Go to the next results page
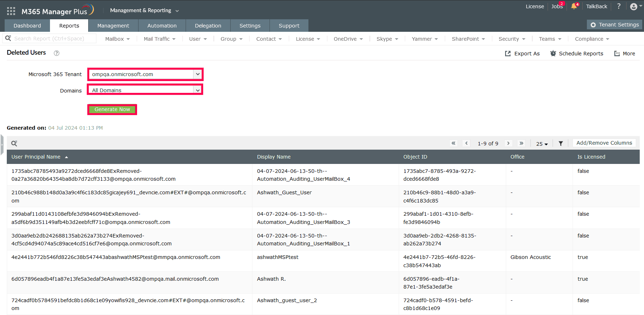Screen dimensions: 644x315 click(508, 143)
